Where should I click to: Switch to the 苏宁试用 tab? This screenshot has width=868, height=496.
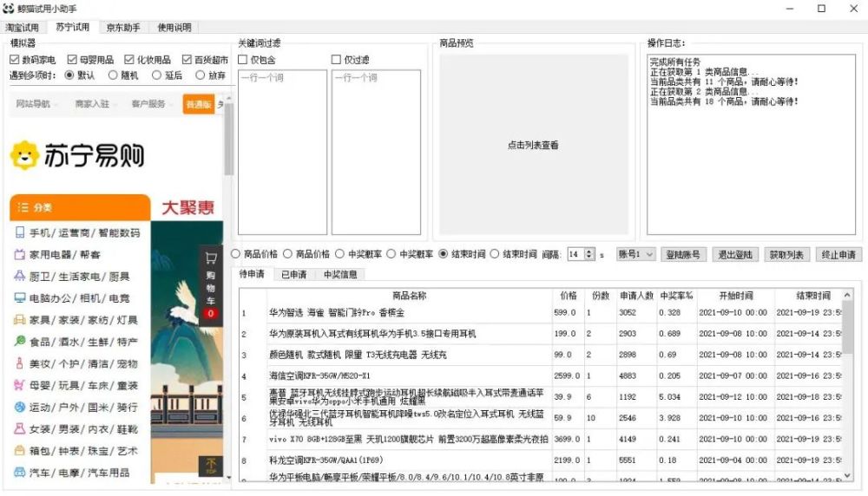click(73, 27)
